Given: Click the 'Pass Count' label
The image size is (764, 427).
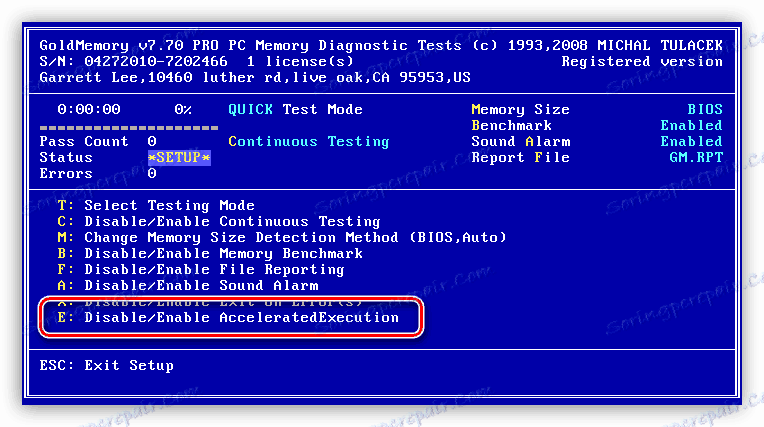Looking at the screenshot, I should pos(84,142).
